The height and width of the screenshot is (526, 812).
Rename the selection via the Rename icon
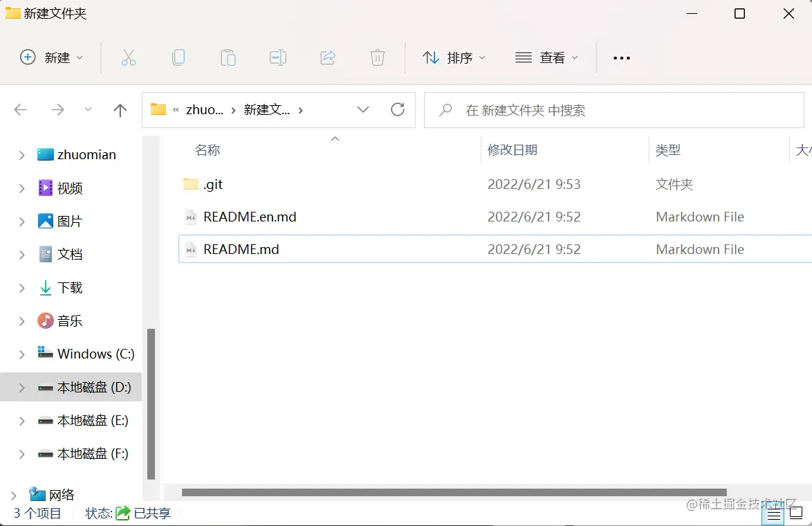pyautogui.click(x=278, y=57)
